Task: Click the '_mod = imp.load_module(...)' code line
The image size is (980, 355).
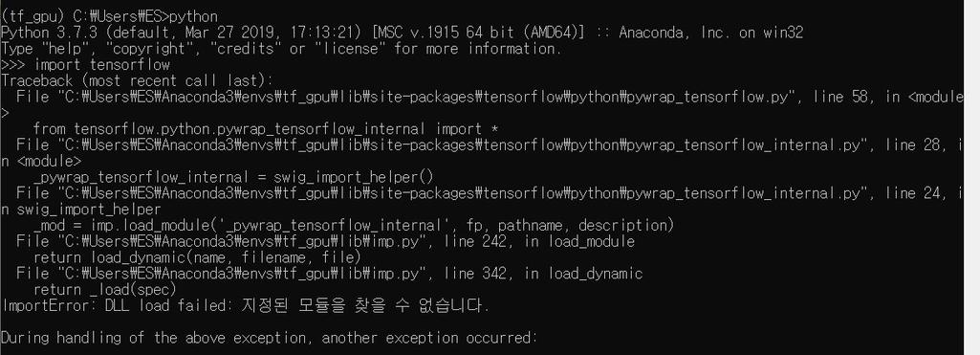Action: [354, 225]
